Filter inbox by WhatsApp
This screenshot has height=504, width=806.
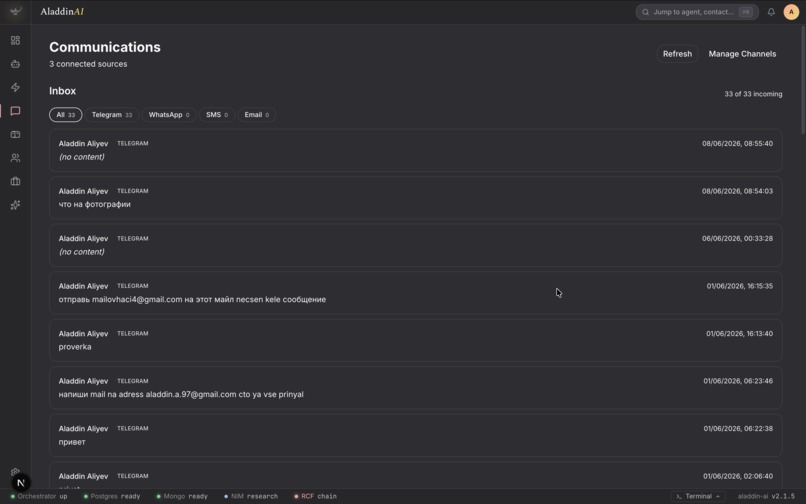pos(169,115)
